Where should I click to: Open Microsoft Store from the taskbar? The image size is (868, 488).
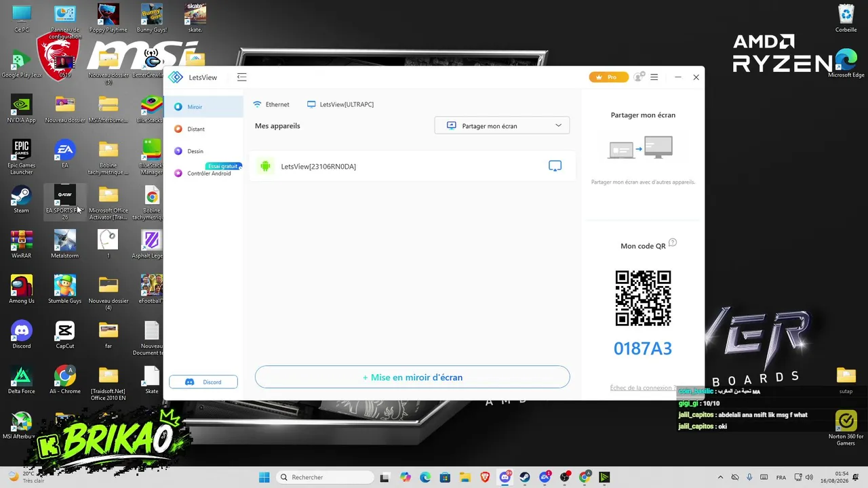point(445,477)
